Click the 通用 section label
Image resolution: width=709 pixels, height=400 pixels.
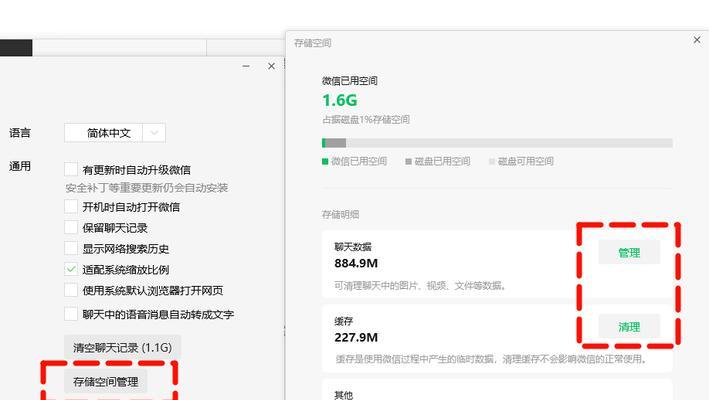[x=20, y=166]
